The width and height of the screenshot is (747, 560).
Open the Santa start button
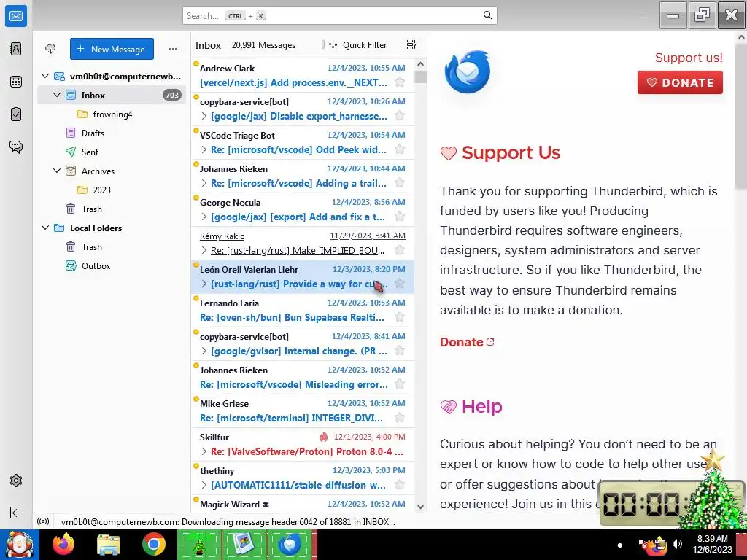(20, 545)
